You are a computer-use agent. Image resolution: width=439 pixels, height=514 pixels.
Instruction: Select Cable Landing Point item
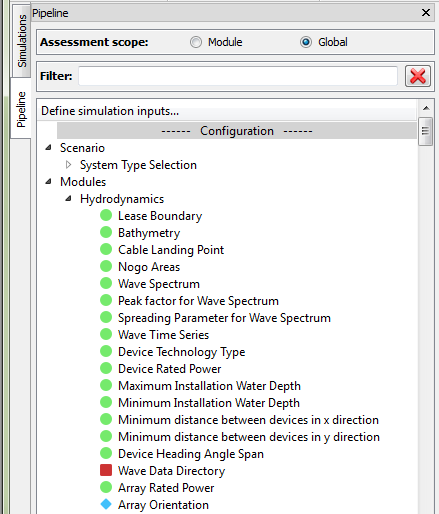point(171,250)
